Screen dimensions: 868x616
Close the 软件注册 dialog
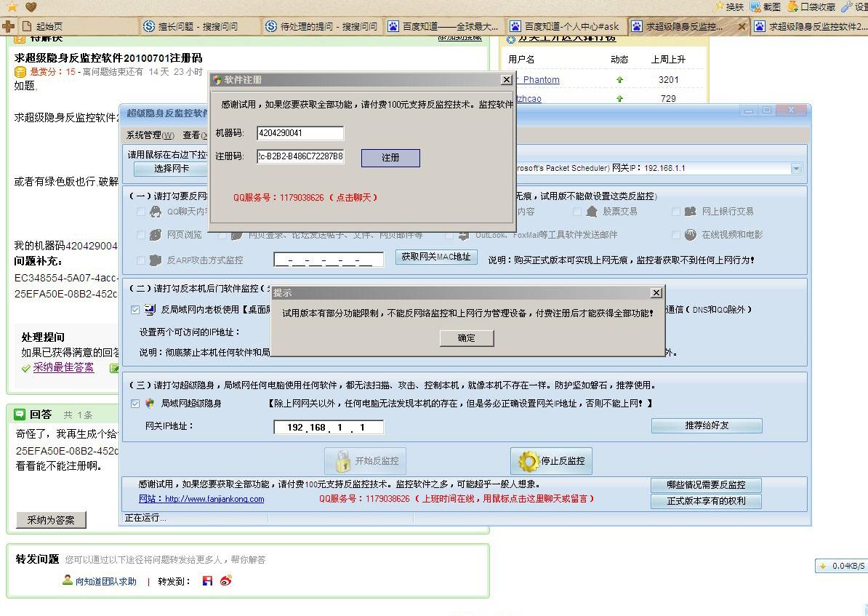pos(506,80)
